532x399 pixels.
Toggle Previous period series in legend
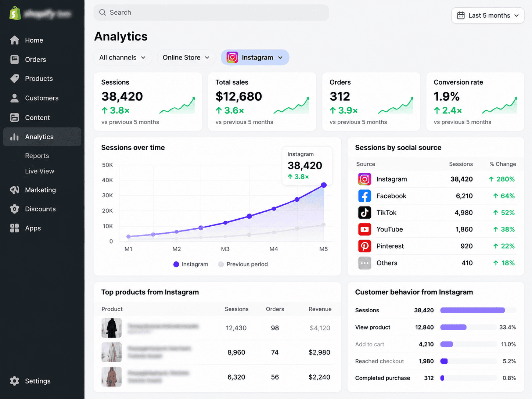pyautogui.click(x=243, y=264)
